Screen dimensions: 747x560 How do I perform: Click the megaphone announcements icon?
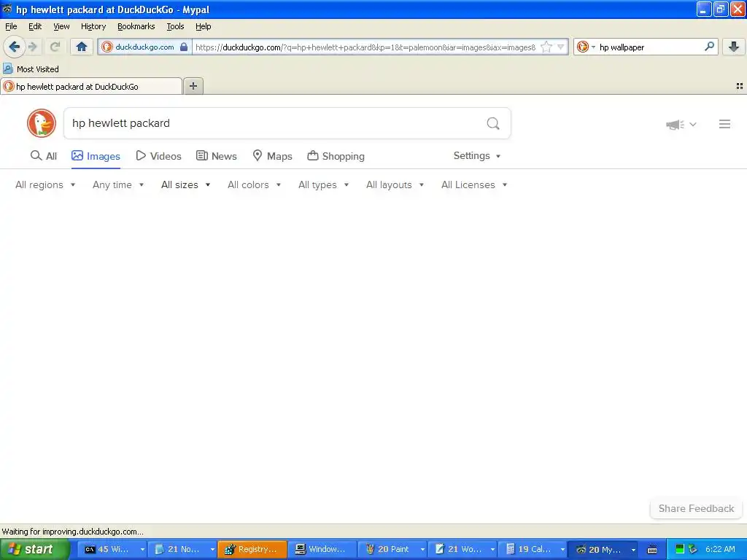coord(675,124)
